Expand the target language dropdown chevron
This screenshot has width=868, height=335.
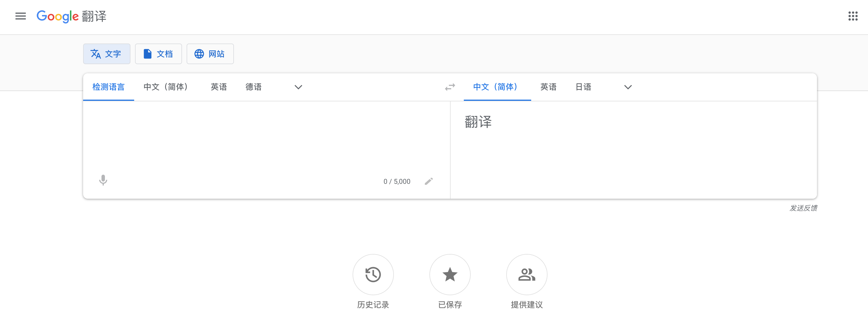click(x=627, y=87)
